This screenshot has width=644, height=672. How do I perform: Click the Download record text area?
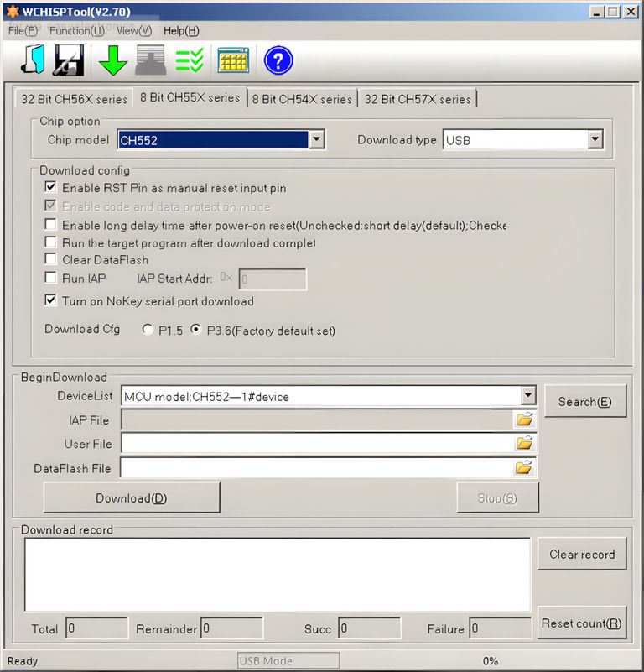[x=278, y=575]
